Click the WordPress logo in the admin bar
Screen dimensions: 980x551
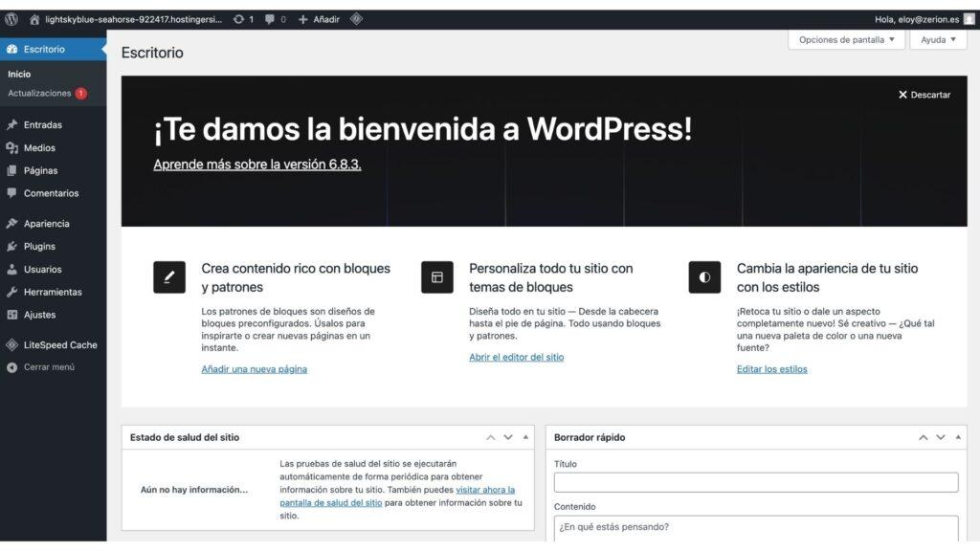click(11, 17)
